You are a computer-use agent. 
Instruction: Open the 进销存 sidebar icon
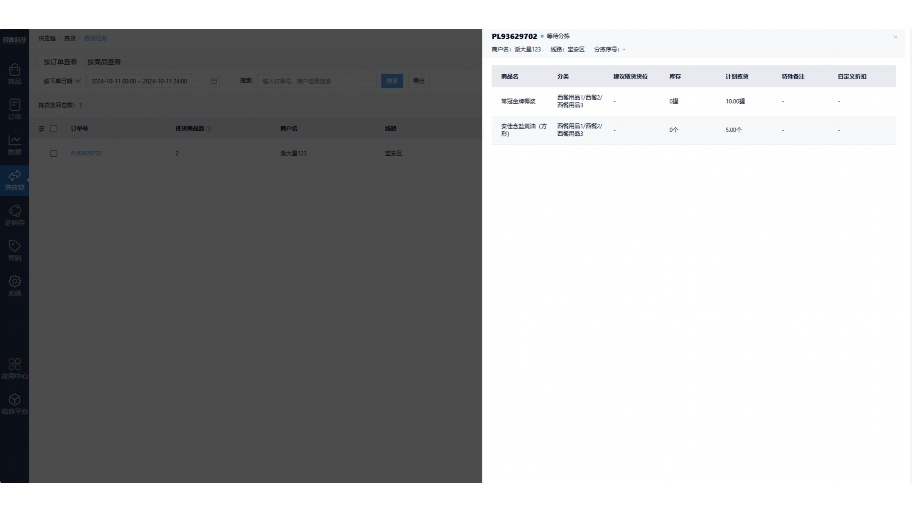pyautogui.click(x=15, y=215)
